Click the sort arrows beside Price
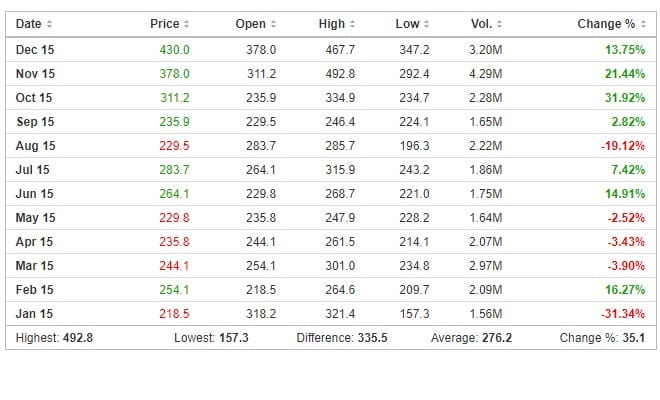The width and height of the screenshot is (660, 400). click(186, 24)
